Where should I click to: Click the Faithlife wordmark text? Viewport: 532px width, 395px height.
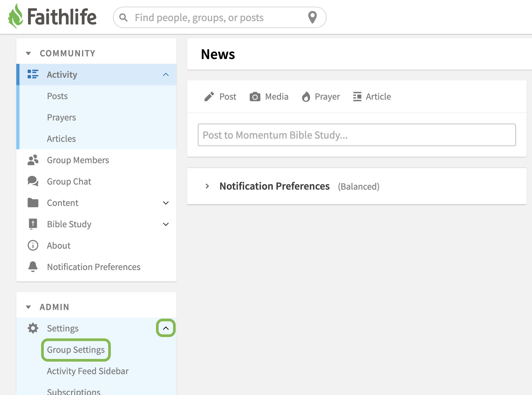[62, 17]
